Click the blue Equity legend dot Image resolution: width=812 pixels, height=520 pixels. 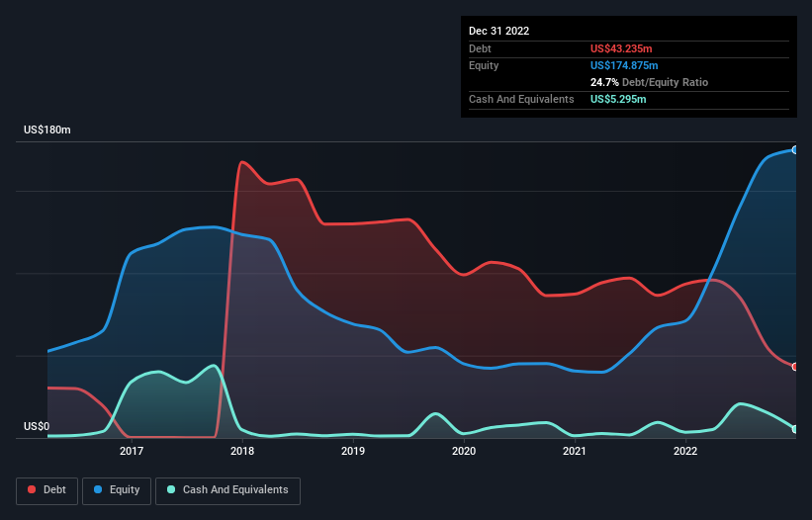[x=98, y=489]
